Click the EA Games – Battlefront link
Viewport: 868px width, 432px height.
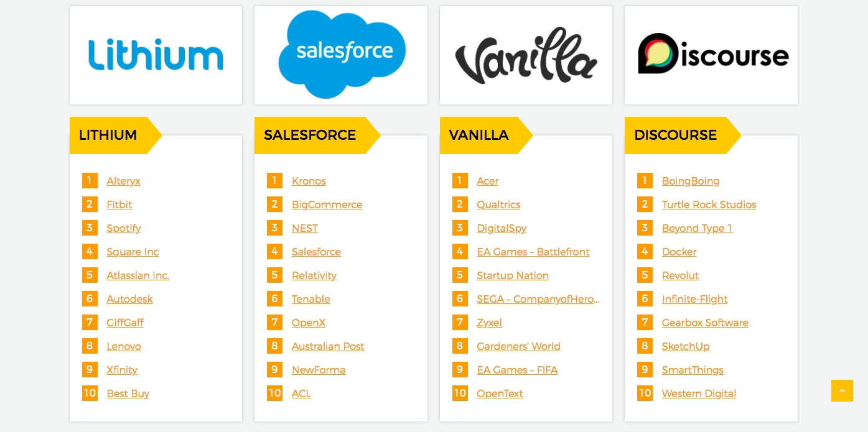point(533,252)
